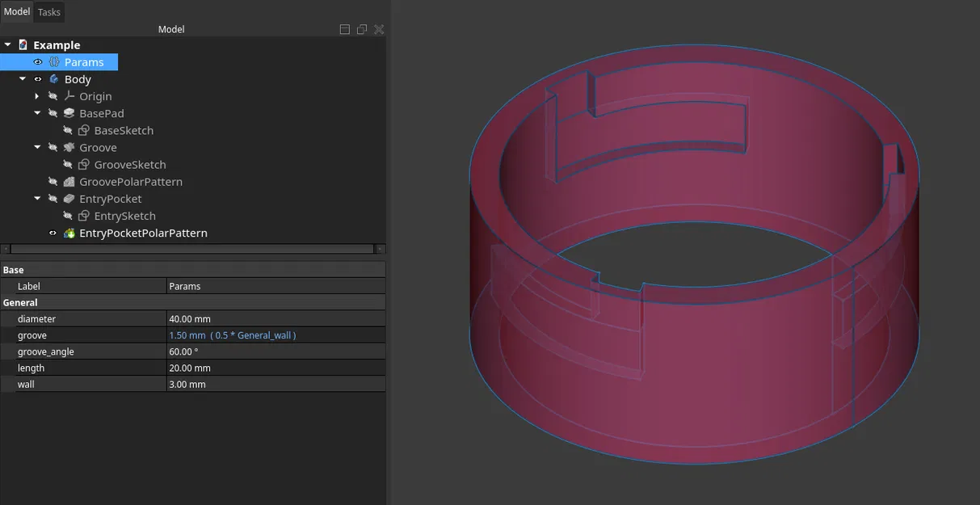Click the BasePad pad feature icon
This screenshot has width=980, height=505.
(x=68, y=113)
